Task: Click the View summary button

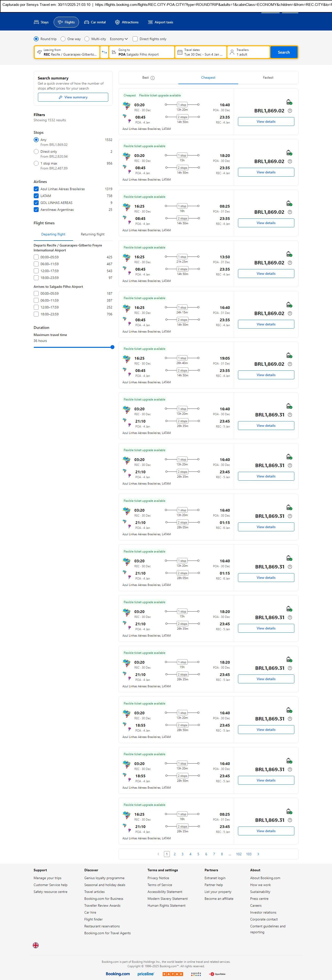Action: pos(73,97)
